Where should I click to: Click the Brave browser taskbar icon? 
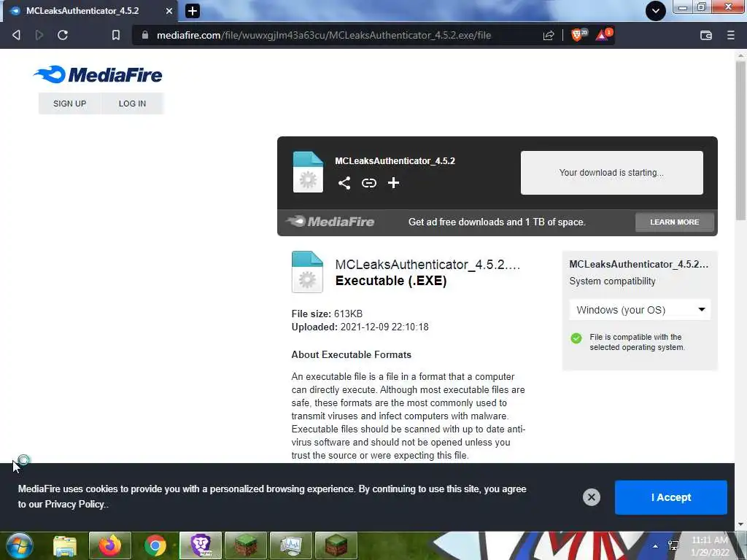point(201,545)
